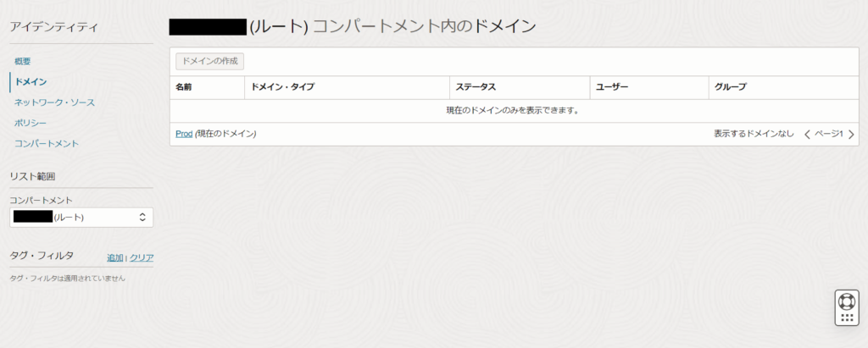Click 表示するドメインなし text
The height and width of the screenshot is (348, 868).
click(754, 134)
